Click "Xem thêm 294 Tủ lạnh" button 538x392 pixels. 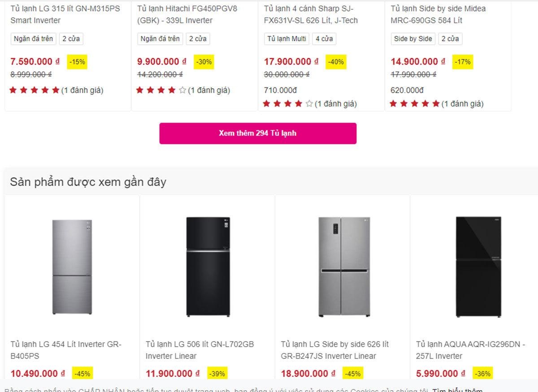pyautogui.click(x=258, y=134)
